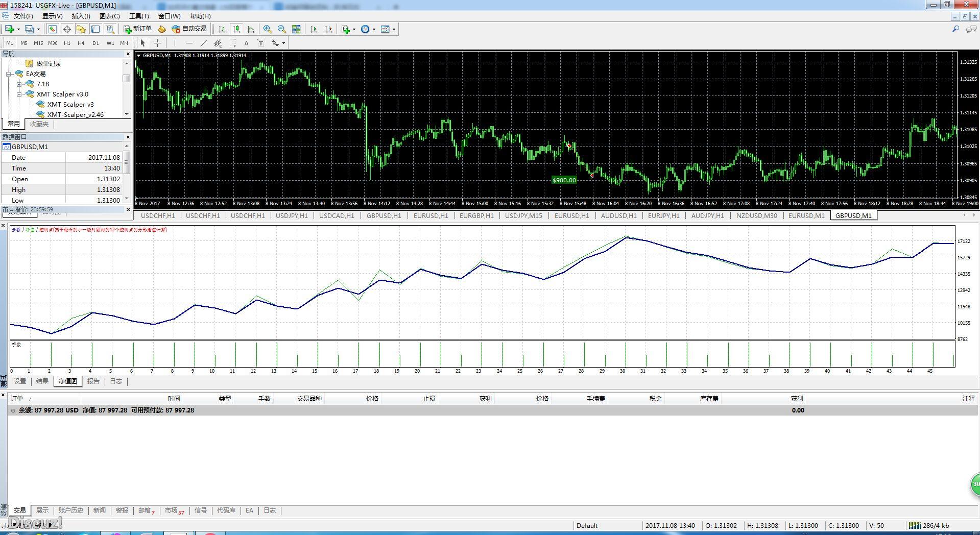This screenshot has width=980, height=535.
Task: Open dropdown arrow beside new chart icon
Action: coord(18,29)
